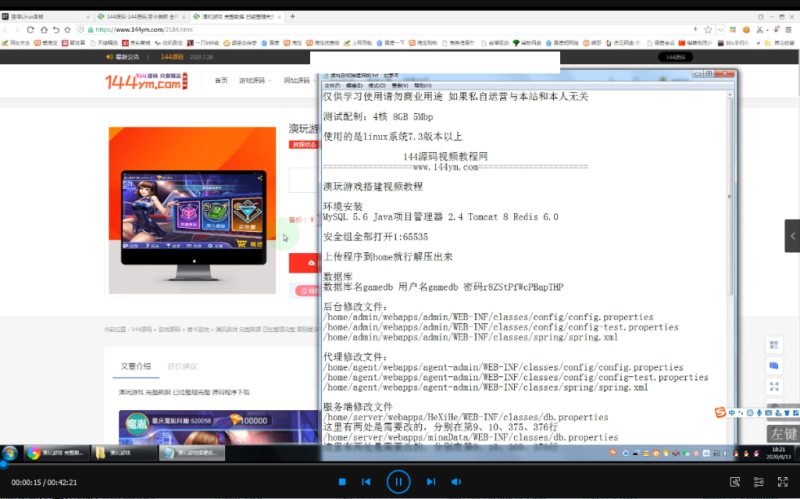Image resolution: width=800 pixels, height=499 pixels.
Task: Click the 安全组全部打开1:65535 line in Notepad
Action: pos(376,237)
